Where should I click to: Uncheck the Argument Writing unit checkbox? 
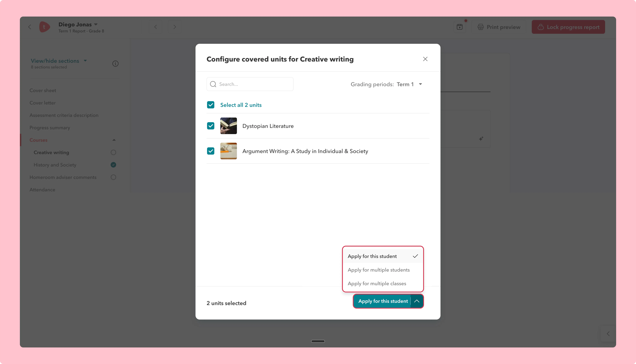pyautogui.click(x=211, y=151)
